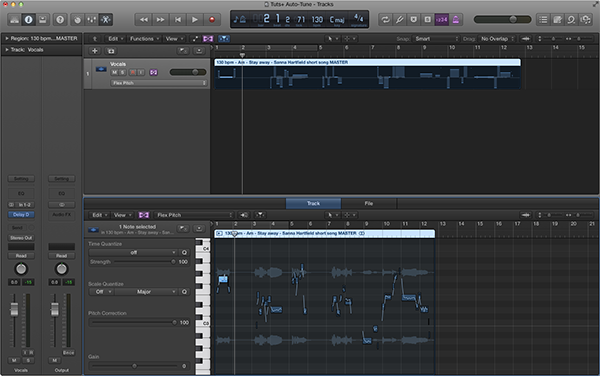Open the Drag No Overlap dropdown
600x376 pixels.
pyautogui.click(x=497, y=39)
